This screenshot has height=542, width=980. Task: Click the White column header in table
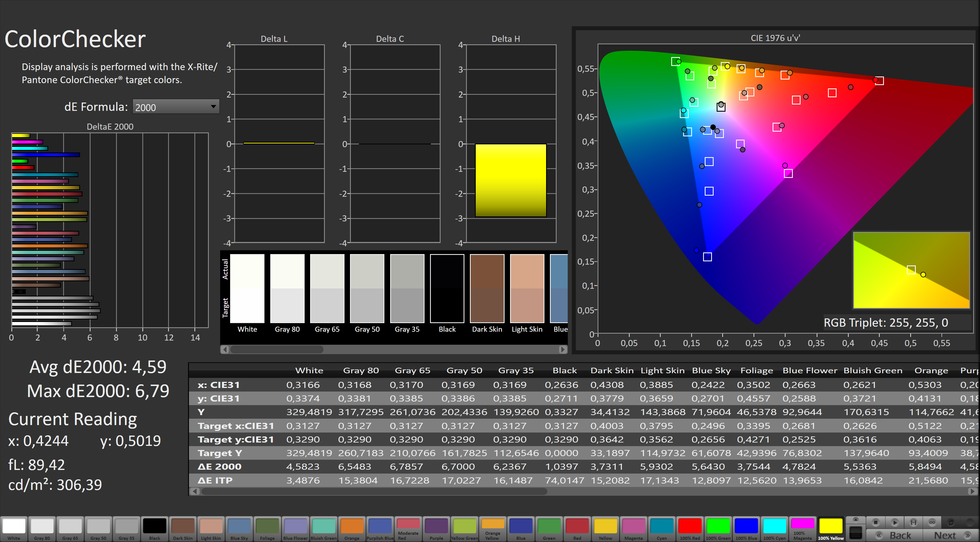309,370
